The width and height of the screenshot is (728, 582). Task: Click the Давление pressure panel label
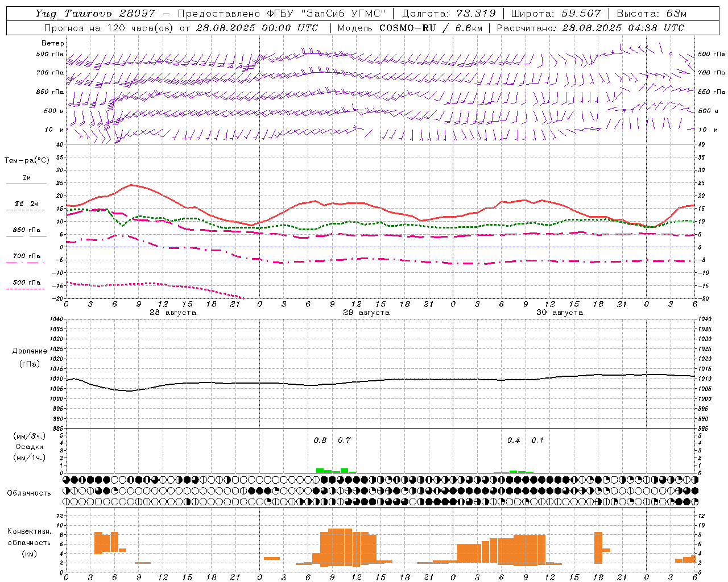30,351
